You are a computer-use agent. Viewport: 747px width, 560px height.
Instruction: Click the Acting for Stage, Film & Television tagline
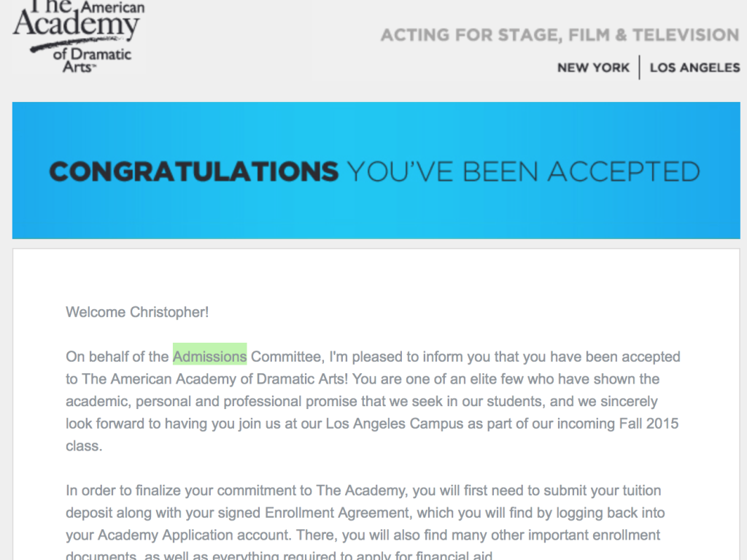[560, 35]
